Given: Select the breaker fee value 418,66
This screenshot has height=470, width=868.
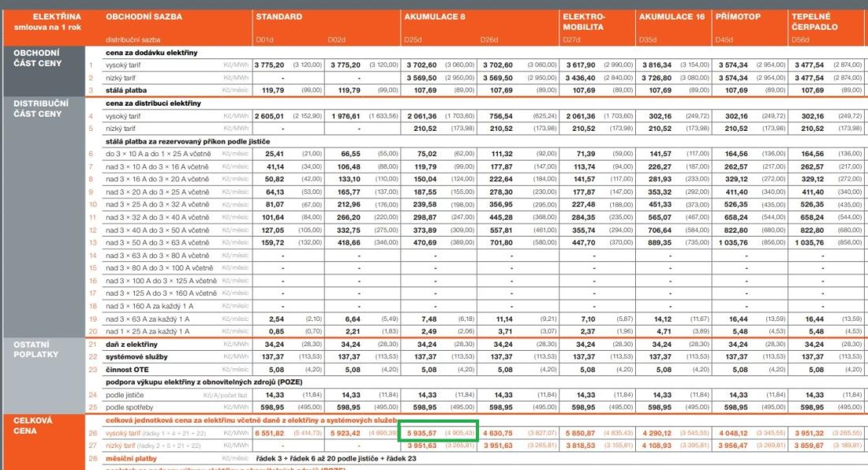Looking at the screenshot, I should click(349, 243).
